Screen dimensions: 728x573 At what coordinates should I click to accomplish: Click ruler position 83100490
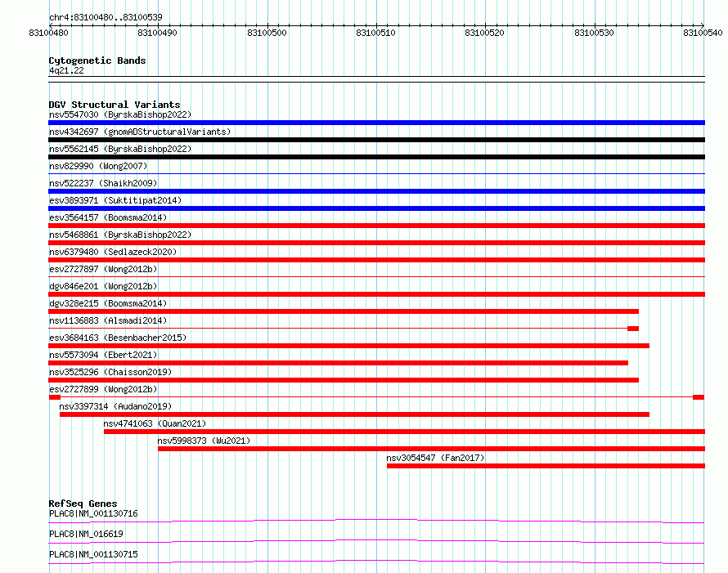point(157,33)
